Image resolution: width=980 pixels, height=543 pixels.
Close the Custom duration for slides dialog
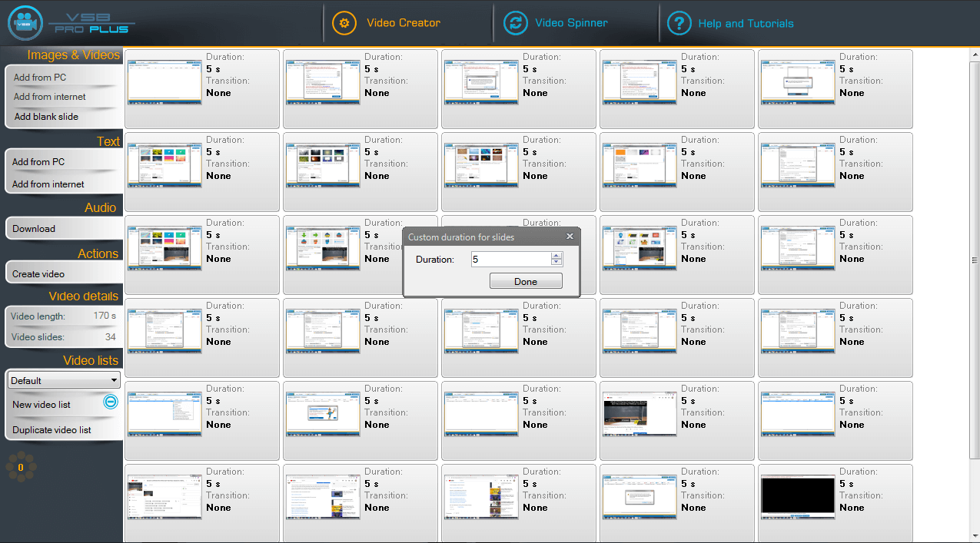coord(570,237)
